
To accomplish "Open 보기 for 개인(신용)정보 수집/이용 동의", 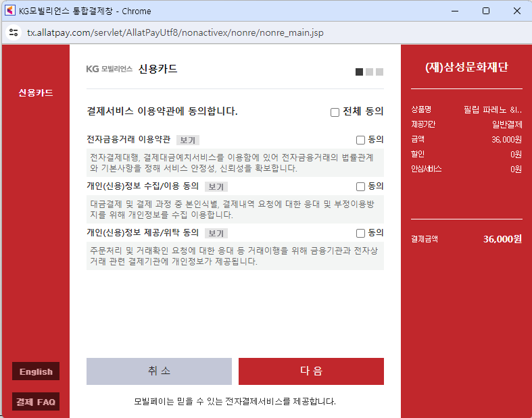I will pos(216,187).
